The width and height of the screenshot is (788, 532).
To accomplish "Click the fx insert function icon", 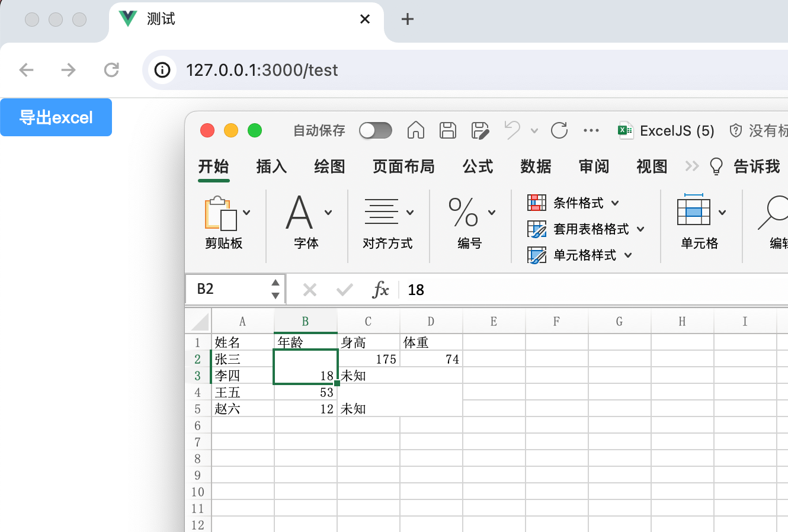I will tap(380, 290).
